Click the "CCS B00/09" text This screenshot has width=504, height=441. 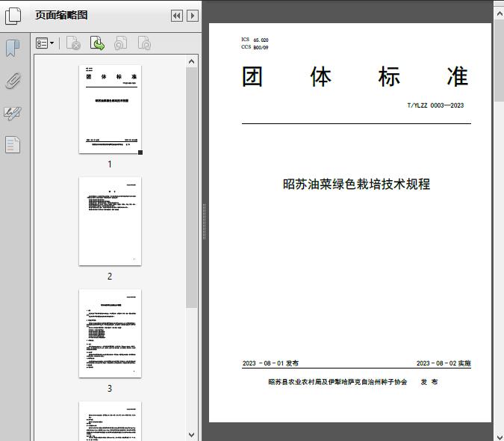(255, 47)
